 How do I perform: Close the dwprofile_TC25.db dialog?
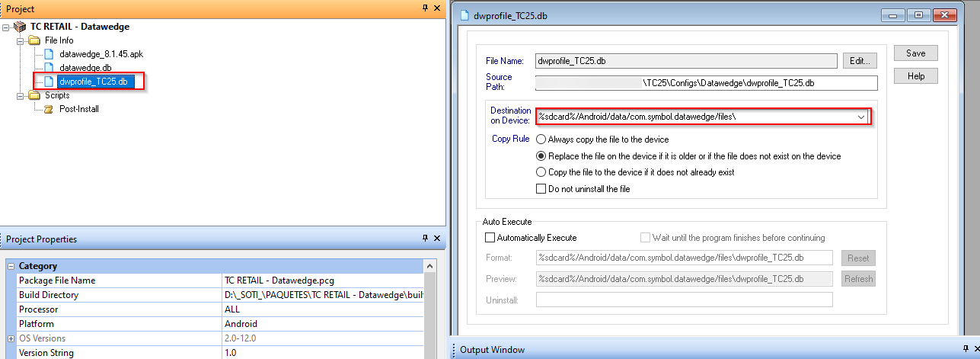point(946,15)
